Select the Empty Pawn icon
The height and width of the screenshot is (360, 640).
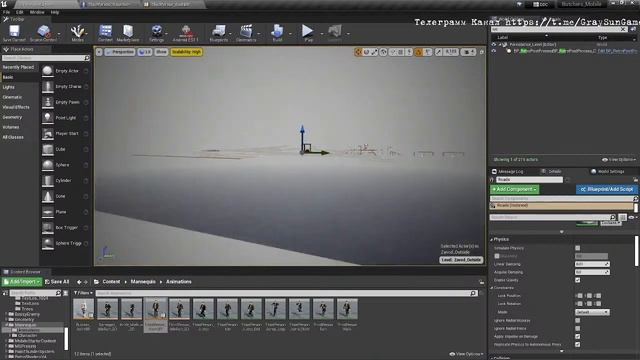(48, 102)
